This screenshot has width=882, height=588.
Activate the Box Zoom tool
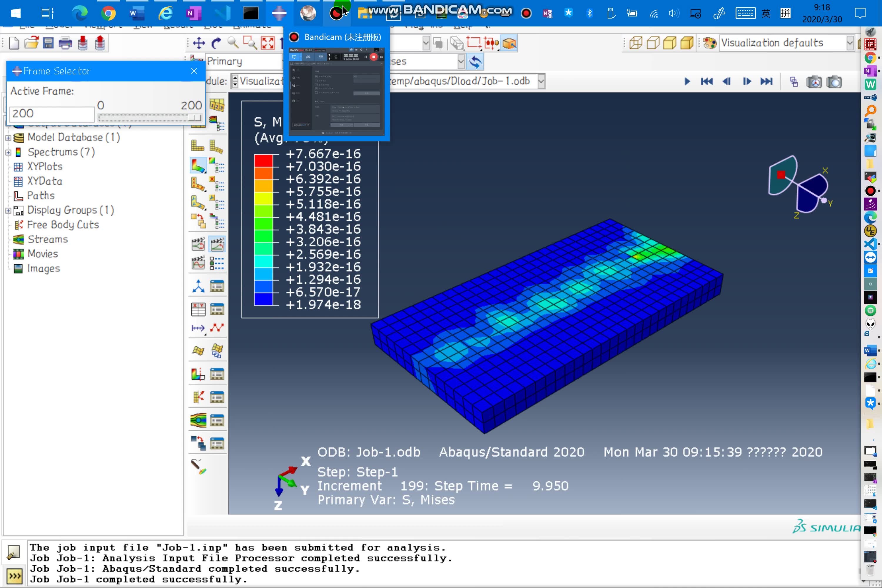point(250,43)
